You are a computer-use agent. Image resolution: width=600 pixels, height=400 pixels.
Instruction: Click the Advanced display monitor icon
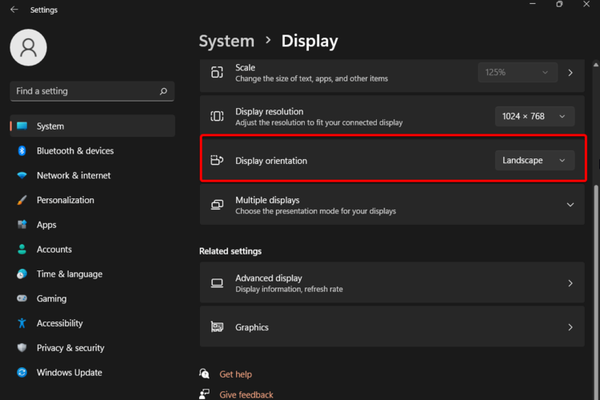[x=217, y=283]
